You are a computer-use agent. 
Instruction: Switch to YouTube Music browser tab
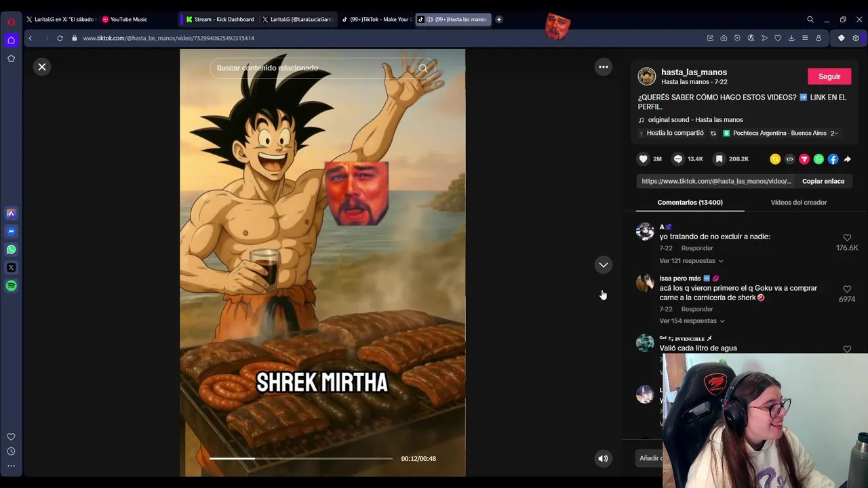129,19
